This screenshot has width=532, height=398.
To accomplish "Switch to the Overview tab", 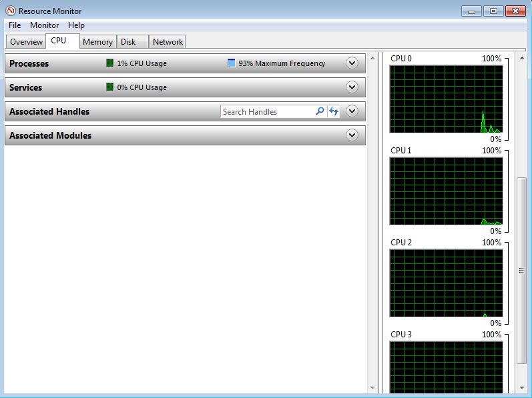I will [x=26, y=42].
